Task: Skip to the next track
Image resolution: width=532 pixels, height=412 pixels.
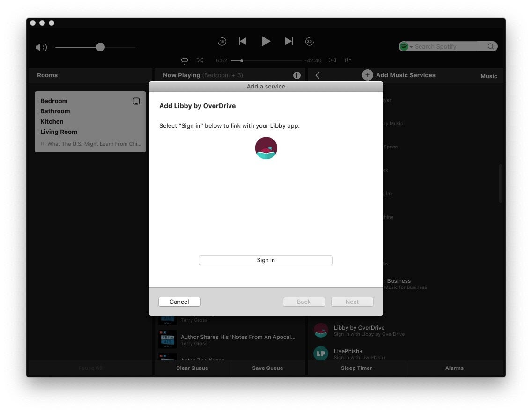Action: click(289, 41)
